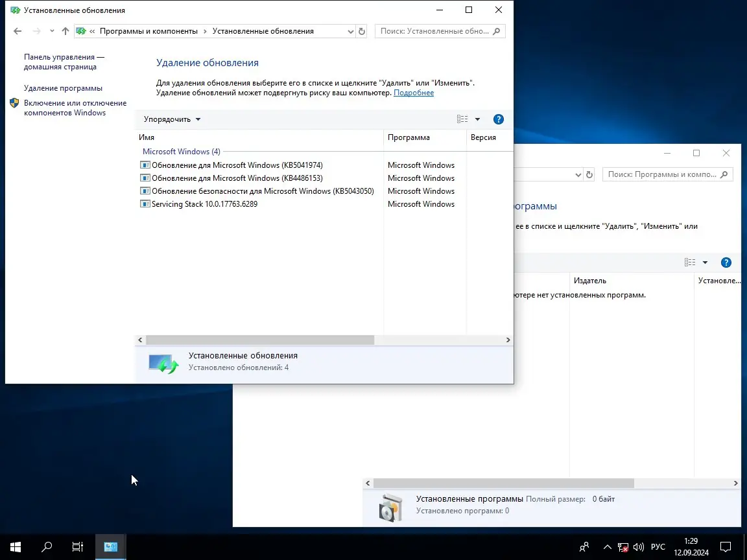The height and width of the screenshot is (560, 747).
Task: Sort by Издатель column in background window
Action: click(632, 281)
